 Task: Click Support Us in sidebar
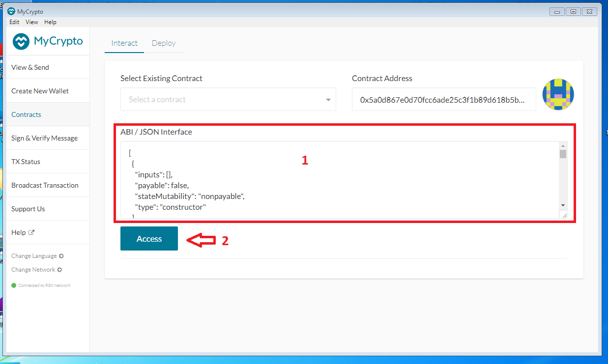[48, 209]
